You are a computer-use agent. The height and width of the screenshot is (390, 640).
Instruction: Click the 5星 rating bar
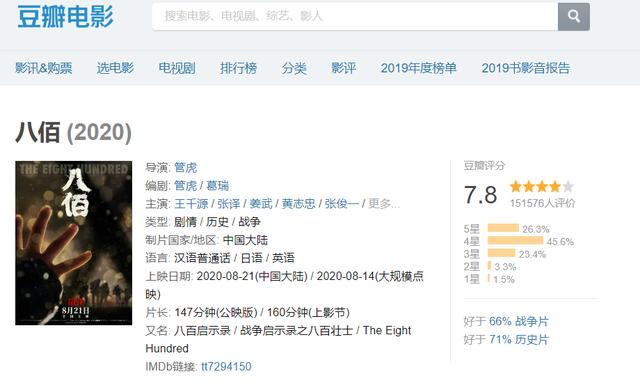pyautogui.click(x=503, y=228)
